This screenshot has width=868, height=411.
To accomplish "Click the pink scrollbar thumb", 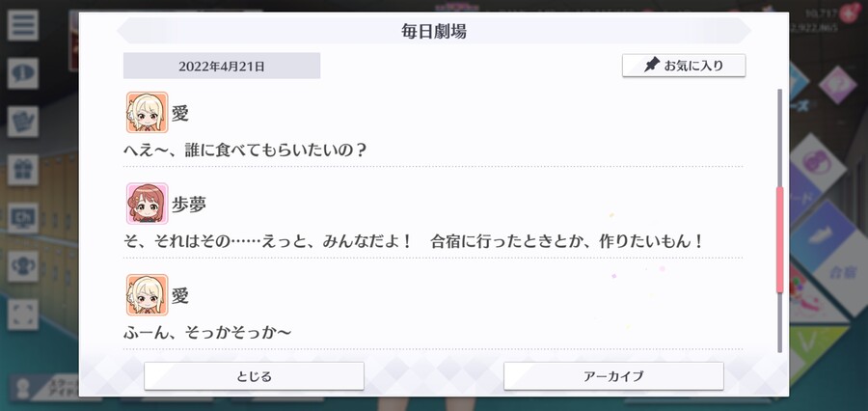I will 780,240.
